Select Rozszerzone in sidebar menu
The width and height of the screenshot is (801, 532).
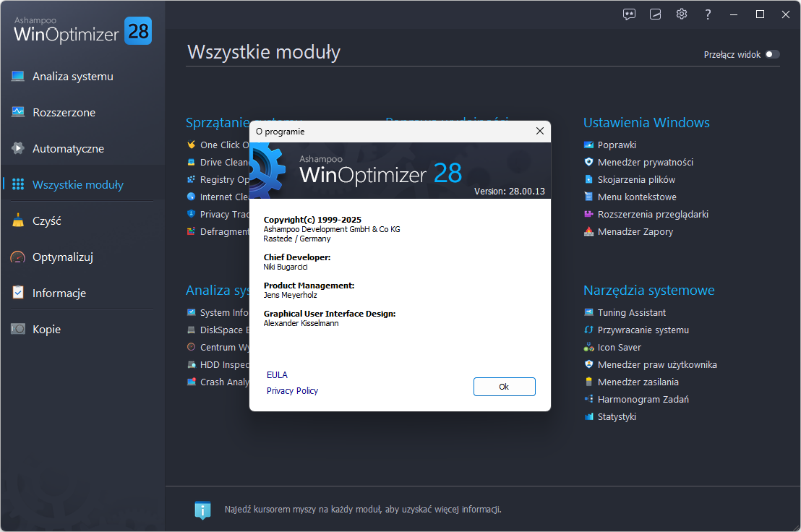coord(64,112)
